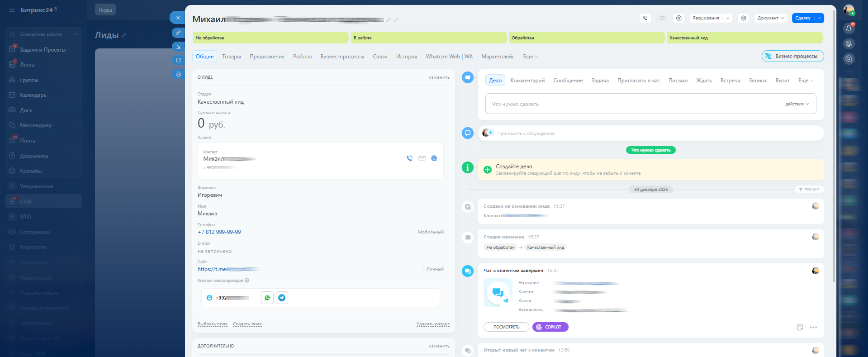Viewport: 868px width, 357px height.
Task: Click the pencil icon to edit the lead title
Action: coord(389,20)
